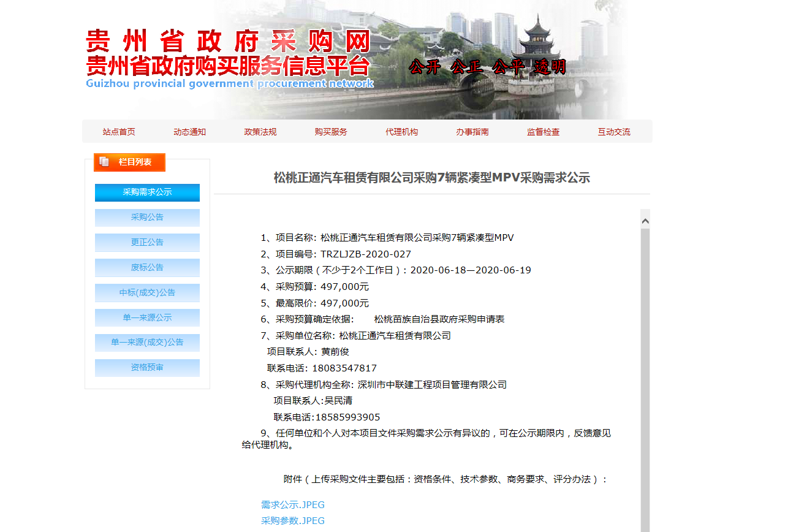Click the 贵州省政府采购网 site title

228,42
